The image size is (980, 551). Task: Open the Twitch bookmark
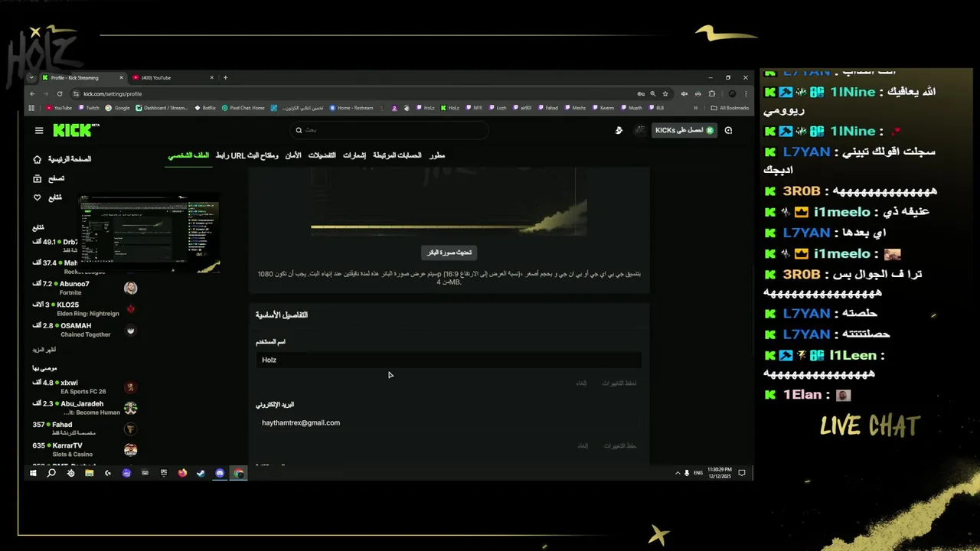pos(89,108)
